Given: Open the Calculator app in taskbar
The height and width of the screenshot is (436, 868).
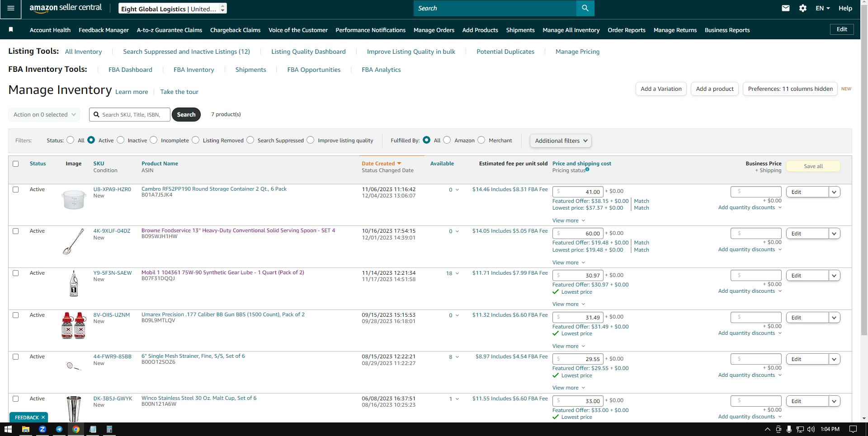Looking at the screenshot, I should [x=109, y=429].
